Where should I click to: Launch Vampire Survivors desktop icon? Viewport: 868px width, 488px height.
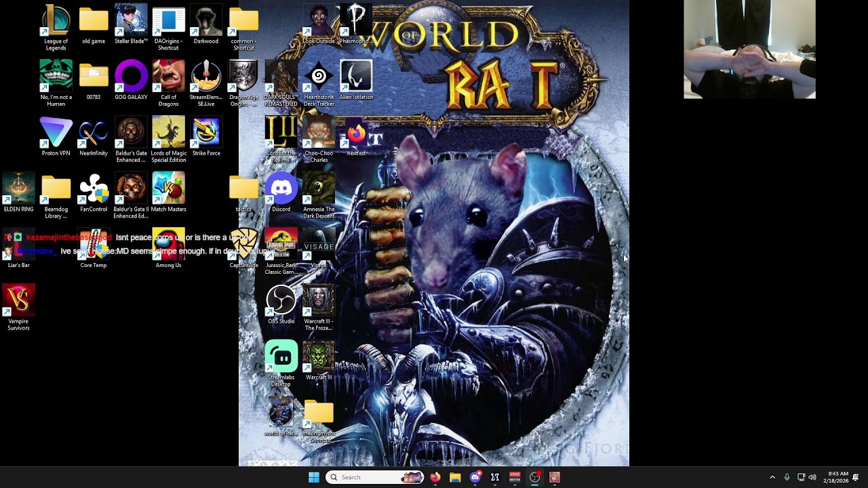click(x=19, y=308)
